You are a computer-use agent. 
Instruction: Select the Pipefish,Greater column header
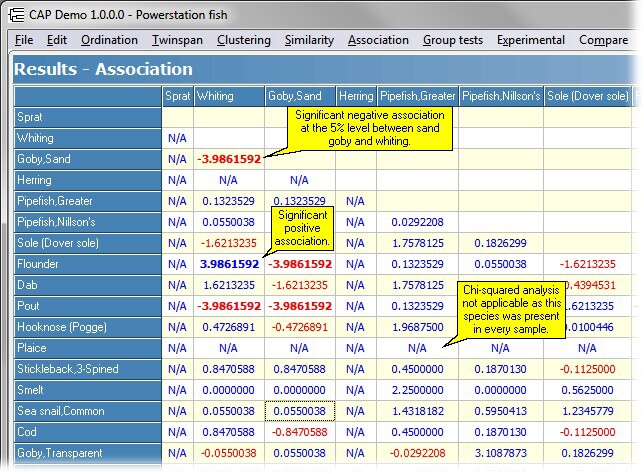(x=418, y=96)
